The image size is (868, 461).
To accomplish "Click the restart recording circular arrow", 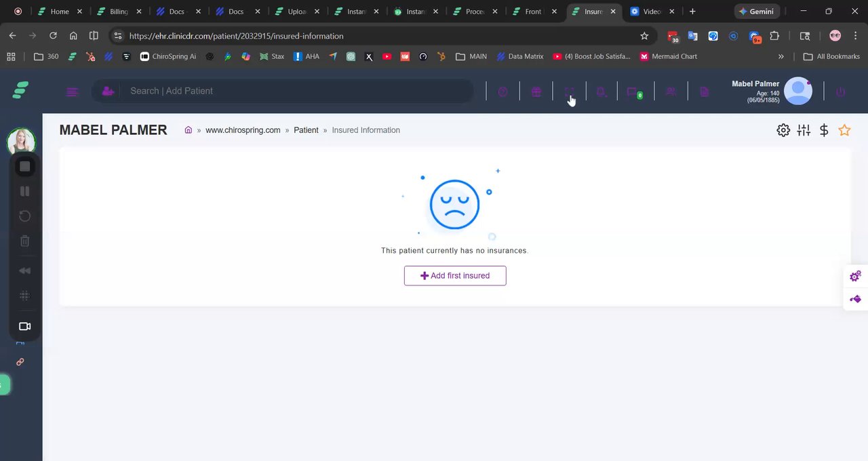I will 24,216.
